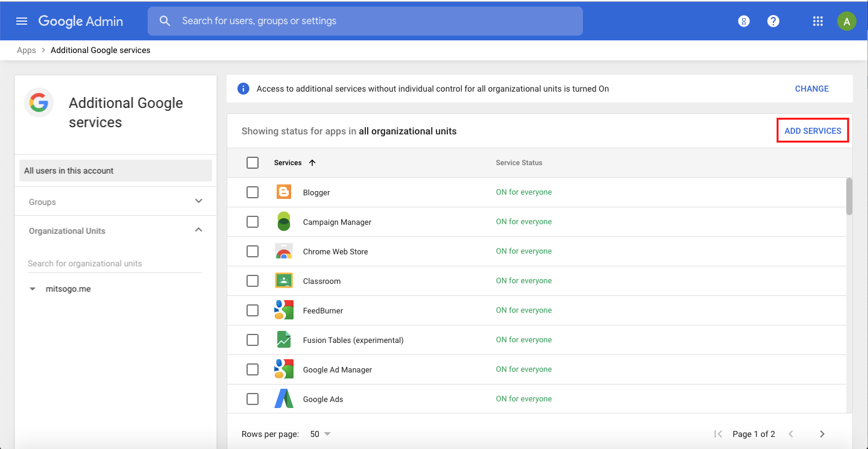Check the Fusion Tables checkbox
Screen dimensions: 868x449
pos(253,340)
